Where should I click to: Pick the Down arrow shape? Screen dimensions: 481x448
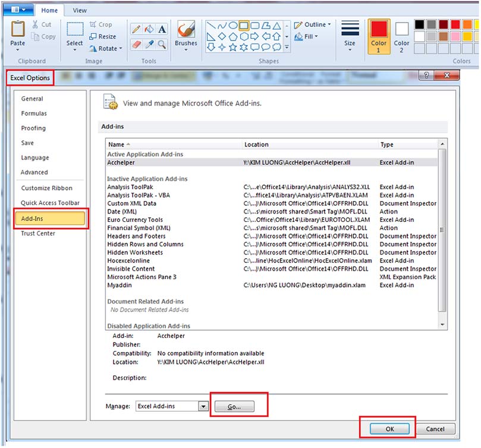pos(210,47)
